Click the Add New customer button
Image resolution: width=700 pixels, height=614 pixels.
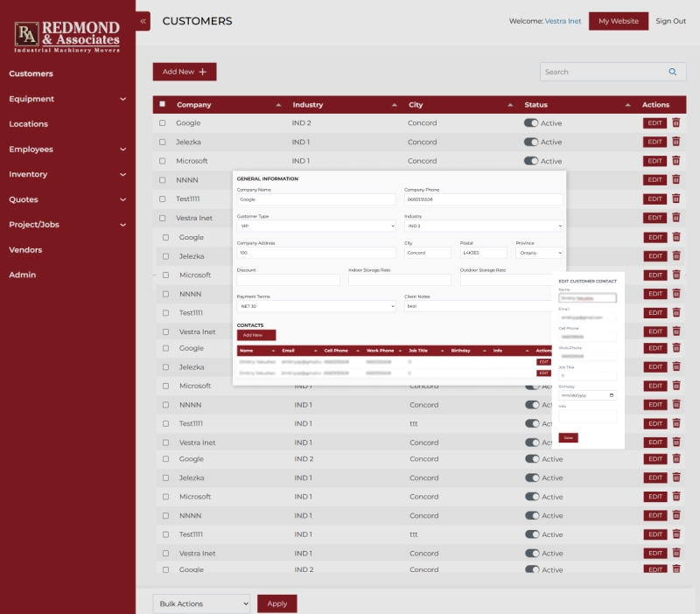tap(184, 72)
